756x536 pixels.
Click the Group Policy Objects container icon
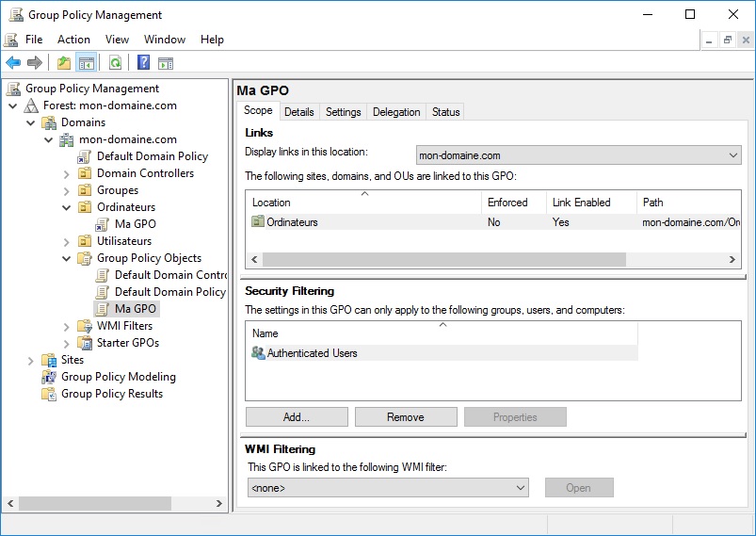85,258
